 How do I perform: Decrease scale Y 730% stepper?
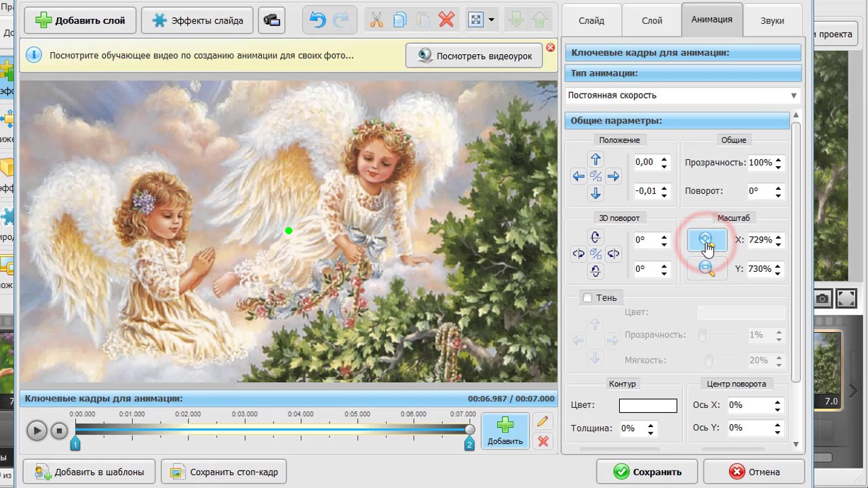778,272
